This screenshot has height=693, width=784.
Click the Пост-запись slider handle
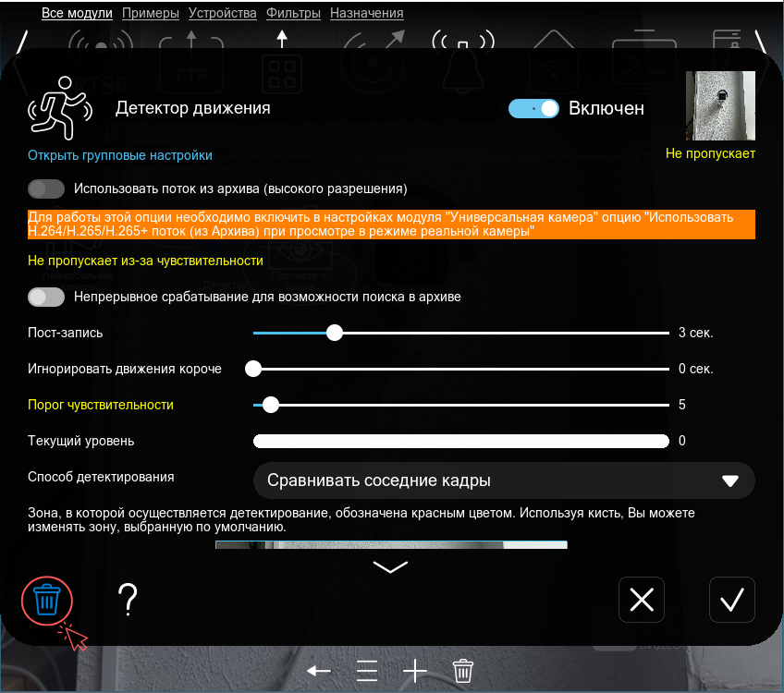[335, 332]
